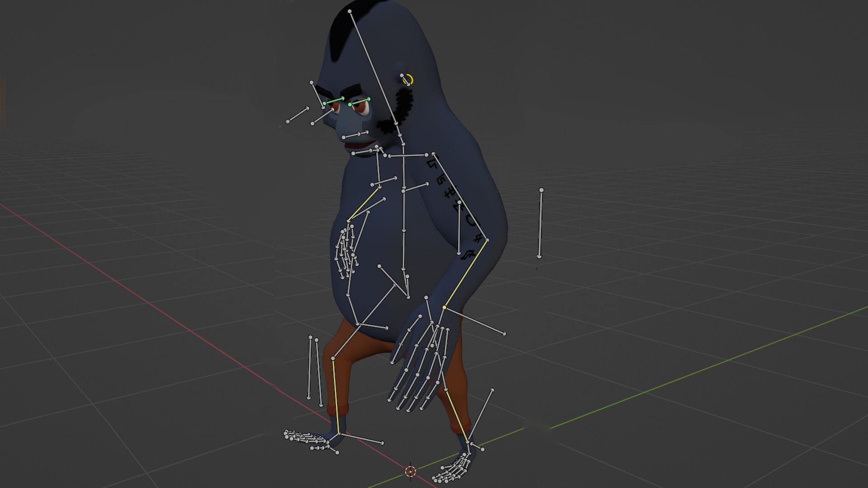Select the diagonal bone rising from the rear heel

coord(480,415)
